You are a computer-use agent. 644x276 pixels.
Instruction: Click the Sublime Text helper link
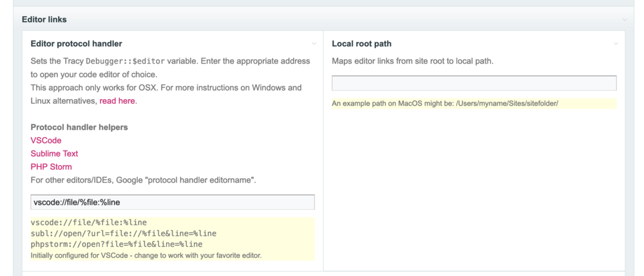54,154
